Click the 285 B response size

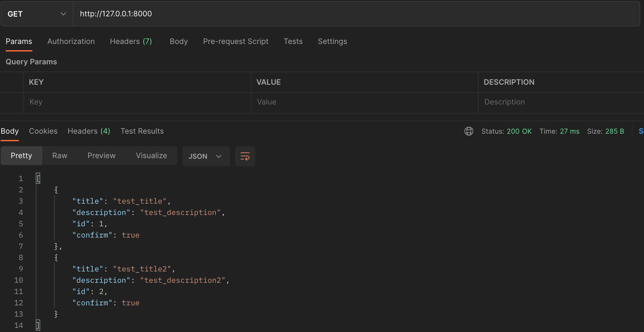(614, 131)
